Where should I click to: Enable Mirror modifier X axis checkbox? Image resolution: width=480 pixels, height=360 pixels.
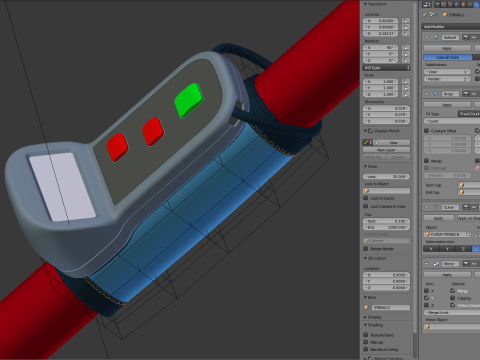[x=426, y=291]
